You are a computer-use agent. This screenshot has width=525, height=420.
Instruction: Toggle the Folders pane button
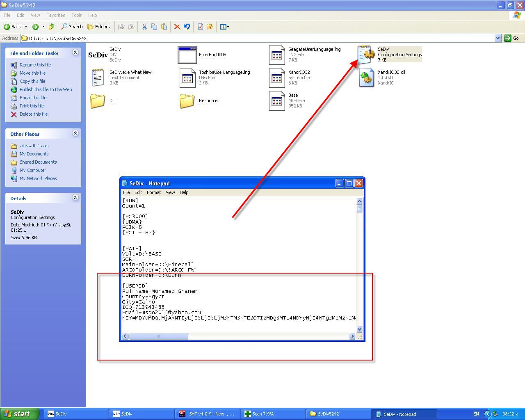click(x=98, y=27)
